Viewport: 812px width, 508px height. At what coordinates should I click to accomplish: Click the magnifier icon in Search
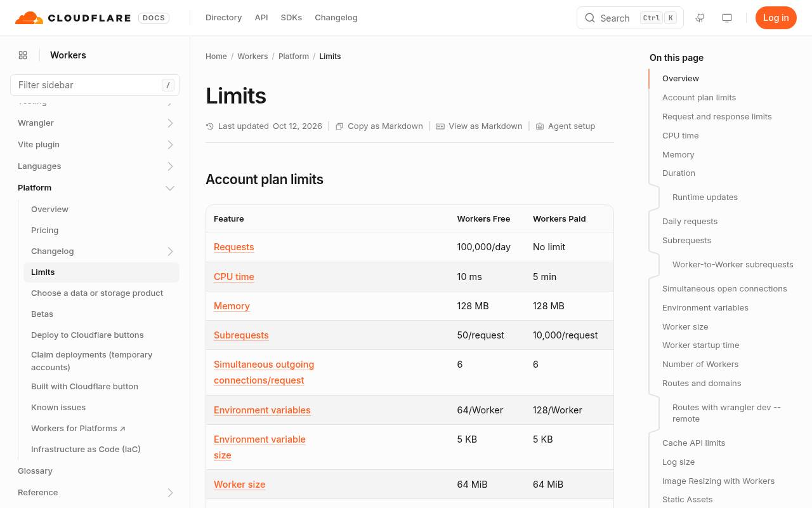590,18
